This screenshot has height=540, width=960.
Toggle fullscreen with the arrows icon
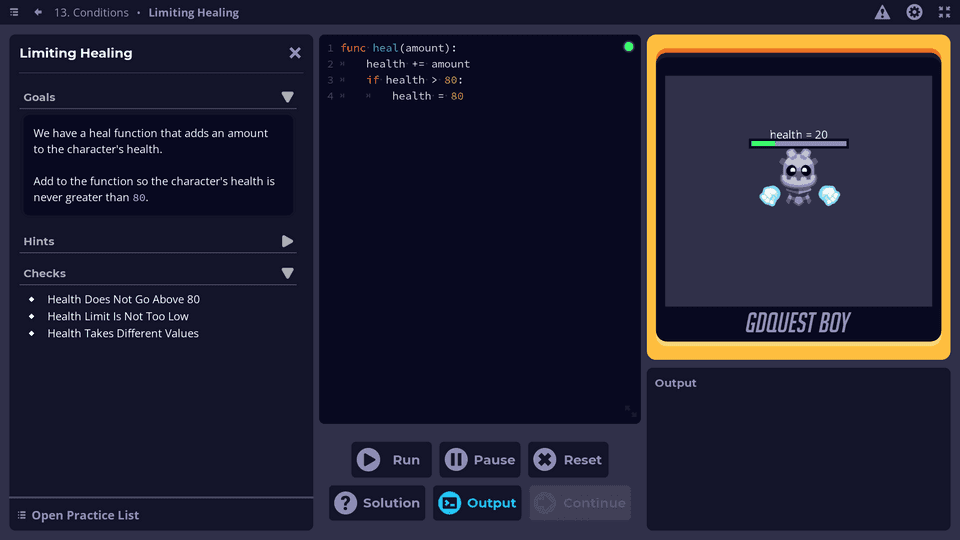click(944, 12)
